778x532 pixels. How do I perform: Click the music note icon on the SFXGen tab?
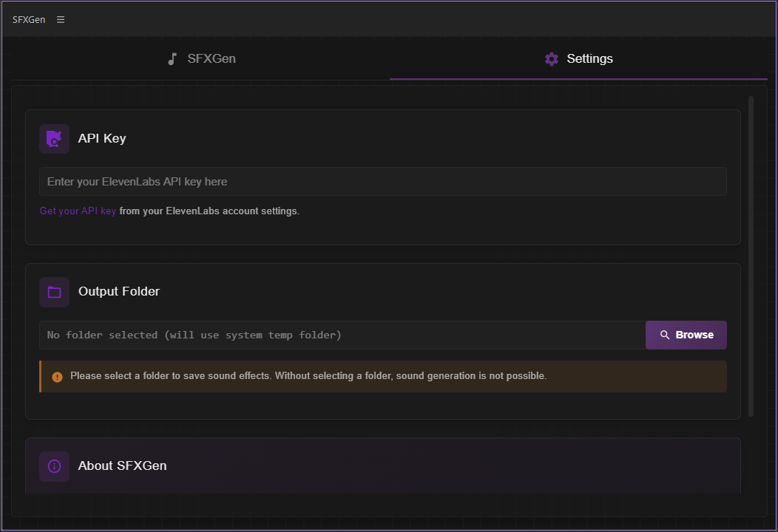(172, 59)
